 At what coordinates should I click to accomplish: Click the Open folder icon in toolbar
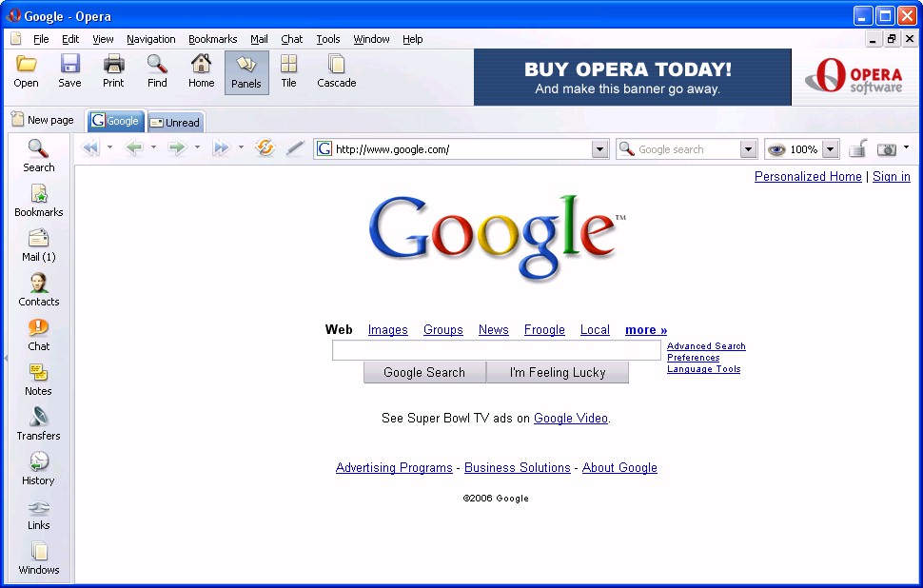pyautogui.click(x=26, y=64)
